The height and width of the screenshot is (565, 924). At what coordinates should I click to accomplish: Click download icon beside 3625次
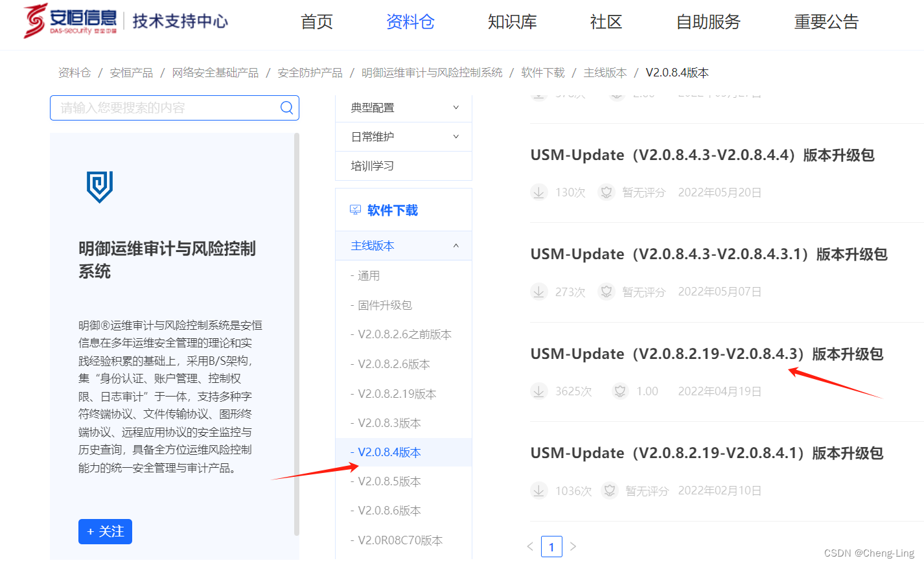[539, 391]
